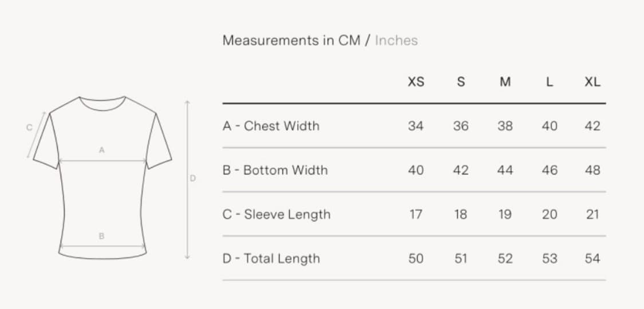Image resolution: width=644 pixels, height=309 pixels.
Task: Select CM measurement unit
Action: 349,40
